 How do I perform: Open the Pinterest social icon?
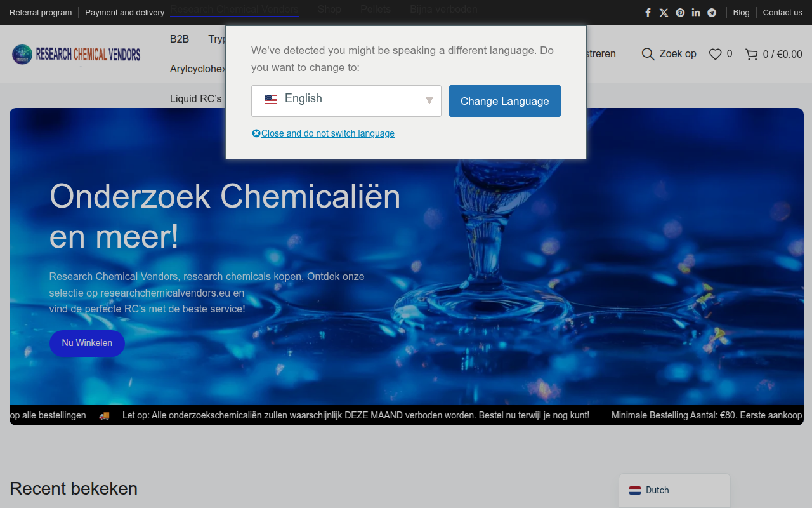(680, 13)
